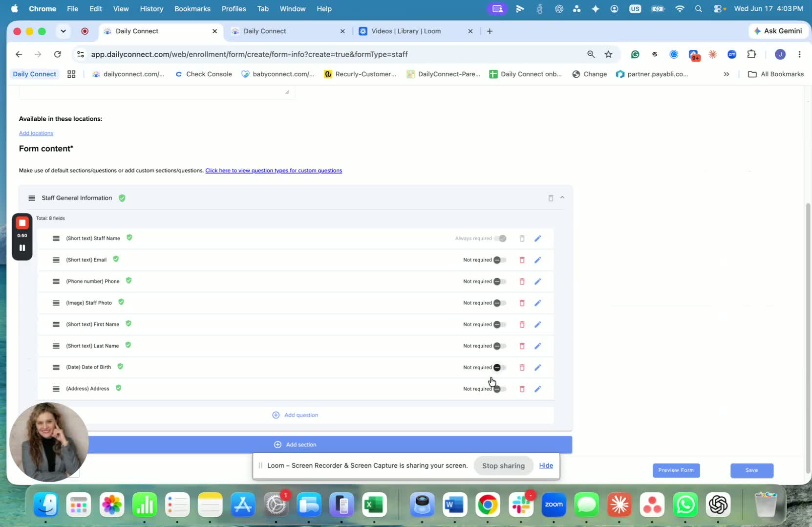Click Preview Form button
This screenshot has width=812, height=527.
tap(676, 470)
